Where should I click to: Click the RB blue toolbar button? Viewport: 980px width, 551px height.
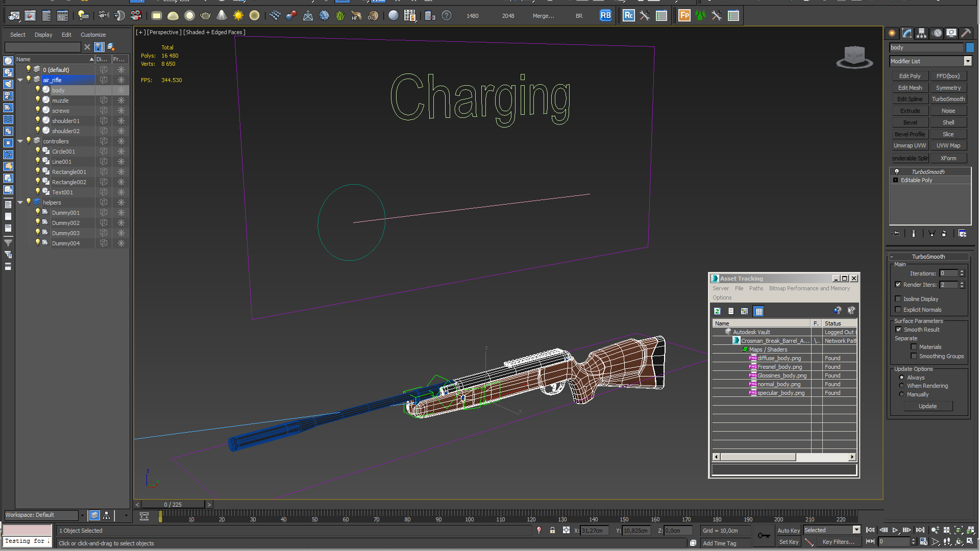coord(605,16)
